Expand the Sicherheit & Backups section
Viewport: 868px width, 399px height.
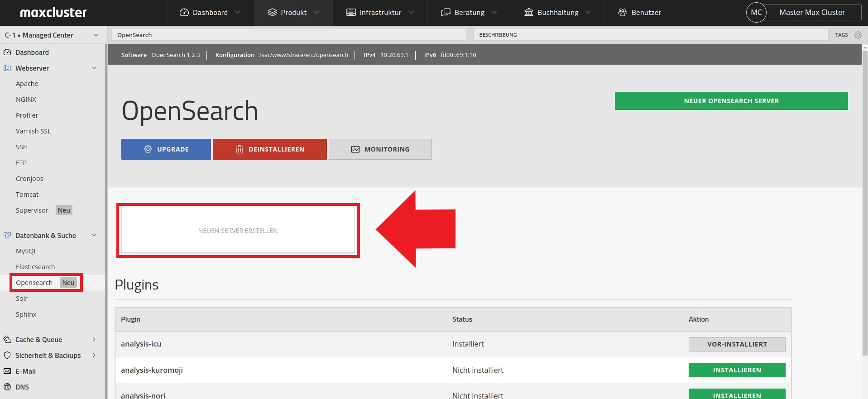tap(94, 356)
